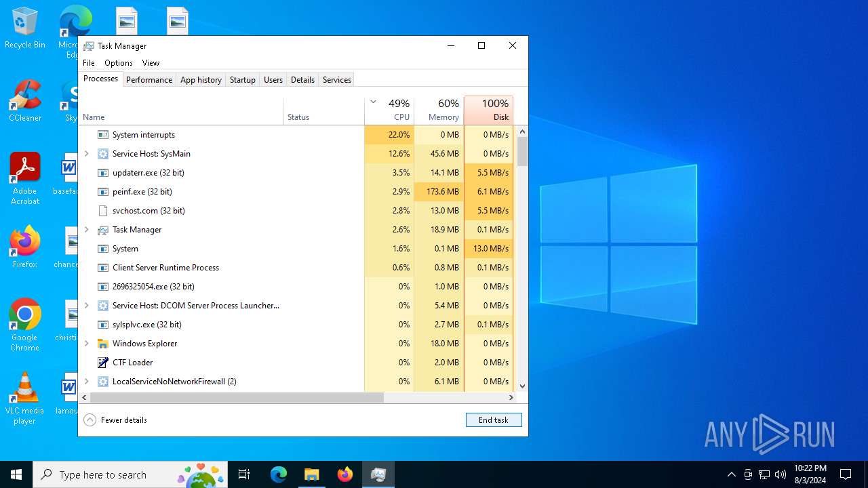868x488 pixels.
Task: Click the 2696325054.exe process icon
Action: click(103, 287)
